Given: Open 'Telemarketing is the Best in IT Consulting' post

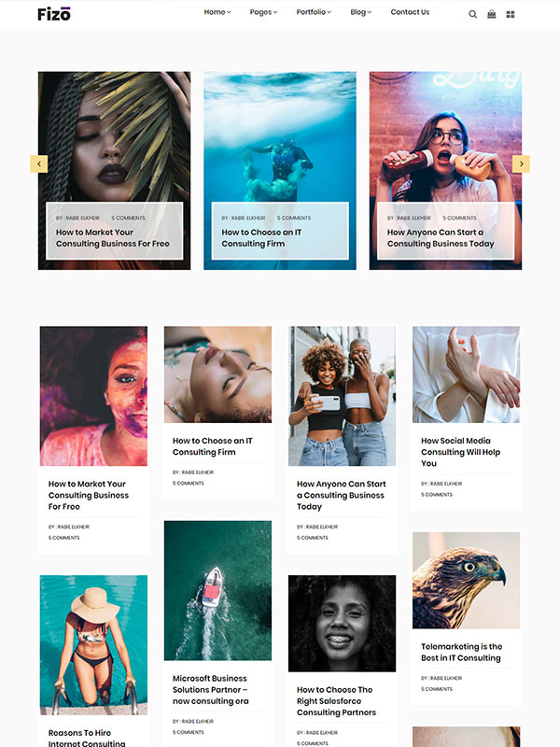Looking at the screenshot, I should point(461,652).
